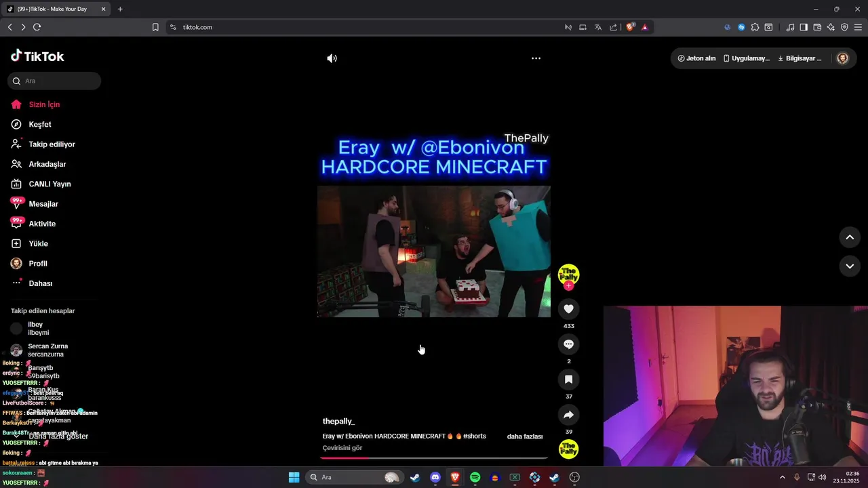Open the Brave VPN shield icon
The width and height of the screenshot is (868, 488).
(844, 27)
